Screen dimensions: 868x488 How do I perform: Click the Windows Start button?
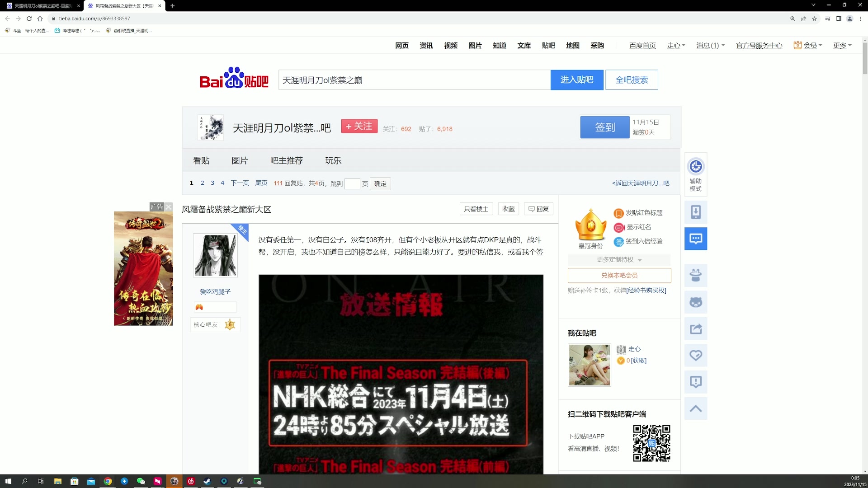8,481
